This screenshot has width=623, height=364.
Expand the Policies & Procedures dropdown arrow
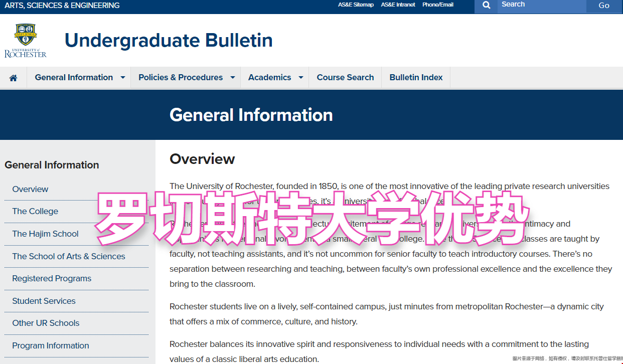(232, 78)
